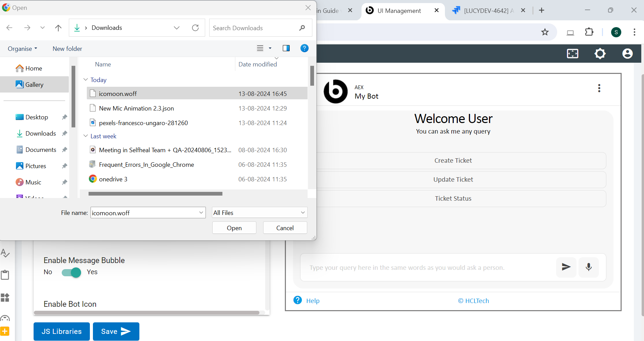
Task: Click the send arrow in chat box
Action: pos(566,267)
